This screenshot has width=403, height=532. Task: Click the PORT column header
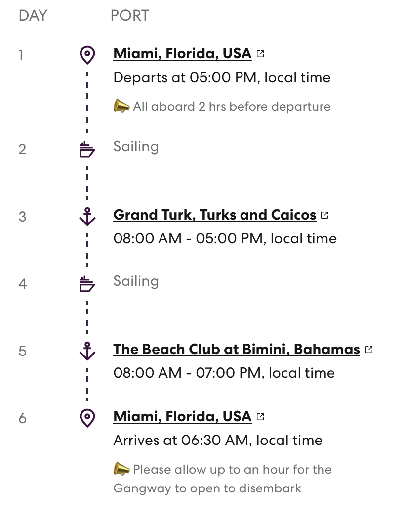pos(130,16)
